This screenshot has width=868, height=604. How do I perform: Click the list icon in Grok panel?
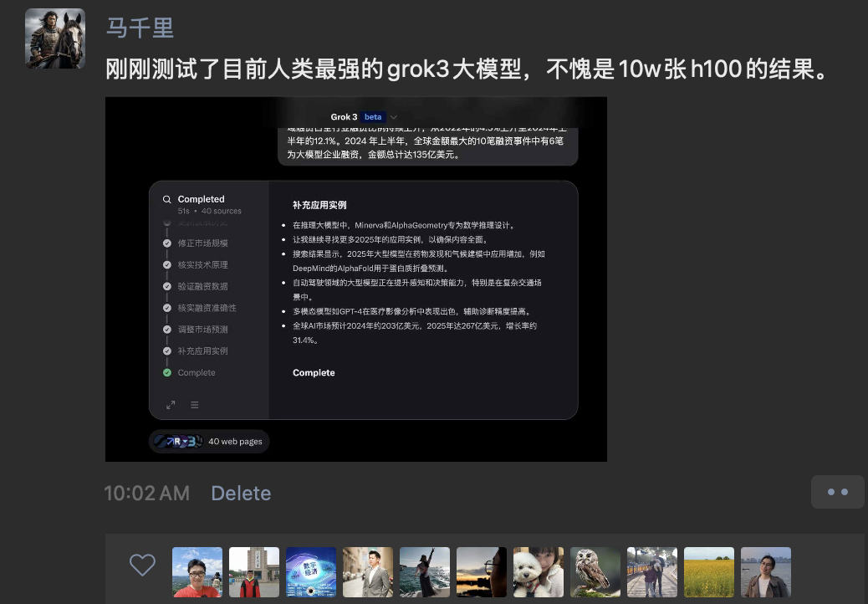194,405
